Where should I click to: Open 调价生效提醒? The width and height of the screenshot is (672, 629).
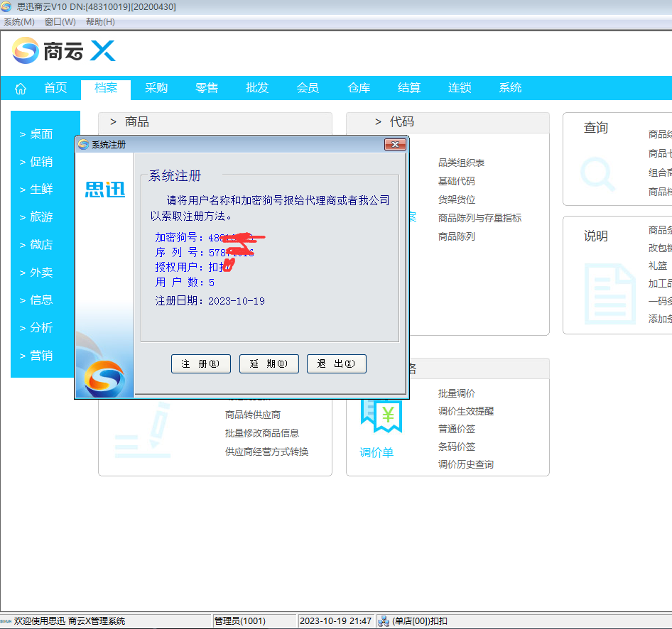tap(466, 411)
